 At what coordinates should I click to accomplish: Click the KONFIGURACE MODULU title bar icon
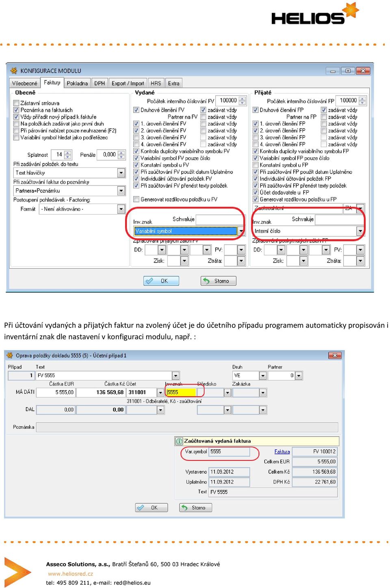click(x=14, y=71)
